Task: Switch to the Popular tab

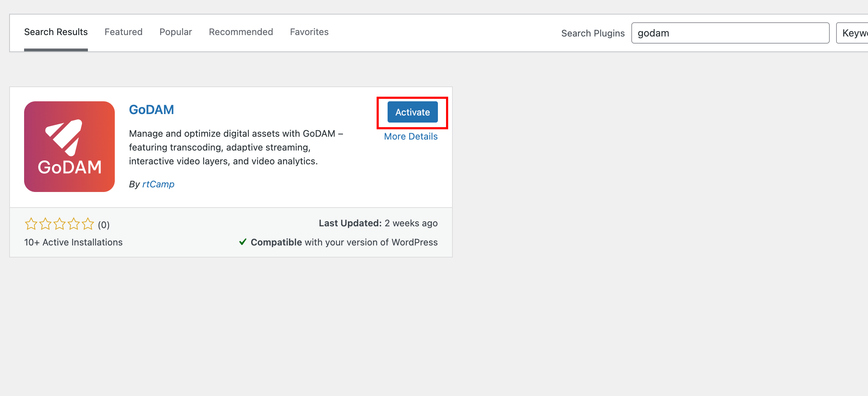Action: (176, 32)
